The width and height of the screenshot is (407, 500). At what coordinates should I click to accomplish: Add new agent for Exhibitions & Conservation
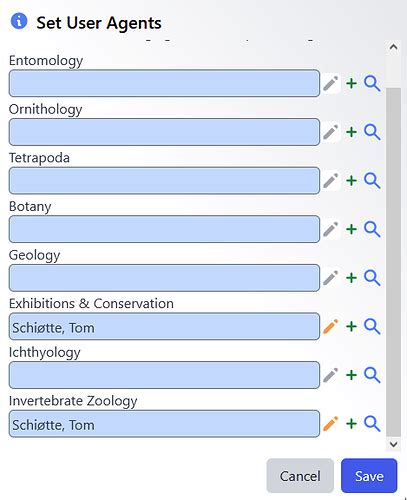[351, 327]
